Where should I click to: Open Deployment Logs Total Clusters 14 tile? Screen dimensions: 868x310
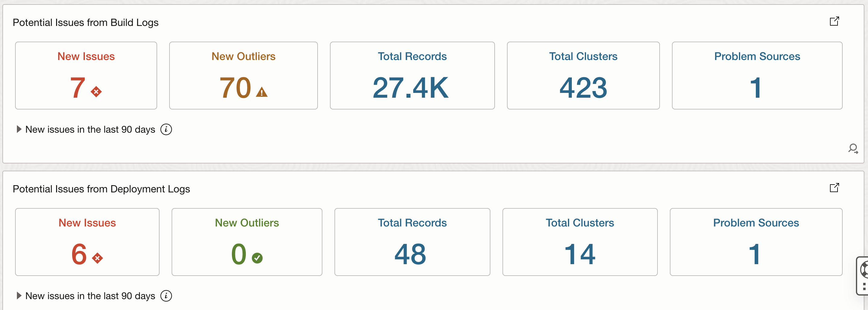pos(580,242)
